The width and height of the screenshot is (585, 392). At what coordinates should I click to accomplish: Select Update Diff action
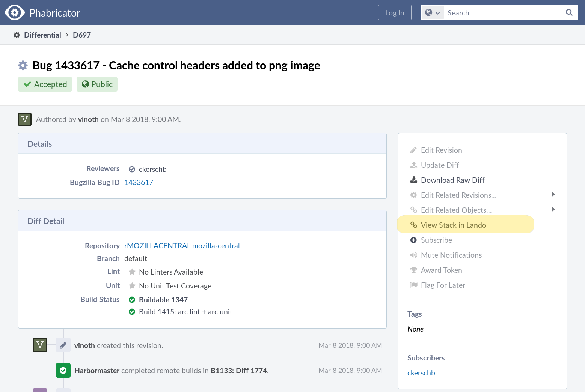[x=440, y=165]
